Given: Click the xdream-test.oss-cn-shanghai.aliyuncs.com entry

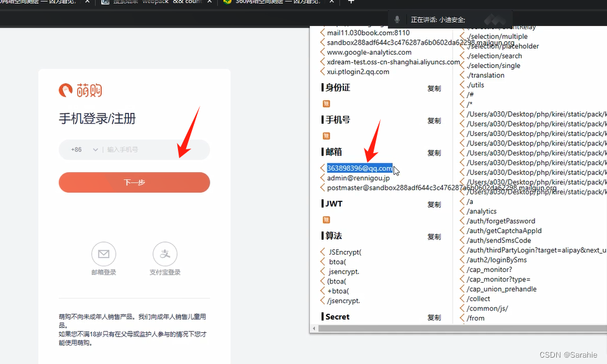Looking at the screenshot, I should (x=393, y=62).
